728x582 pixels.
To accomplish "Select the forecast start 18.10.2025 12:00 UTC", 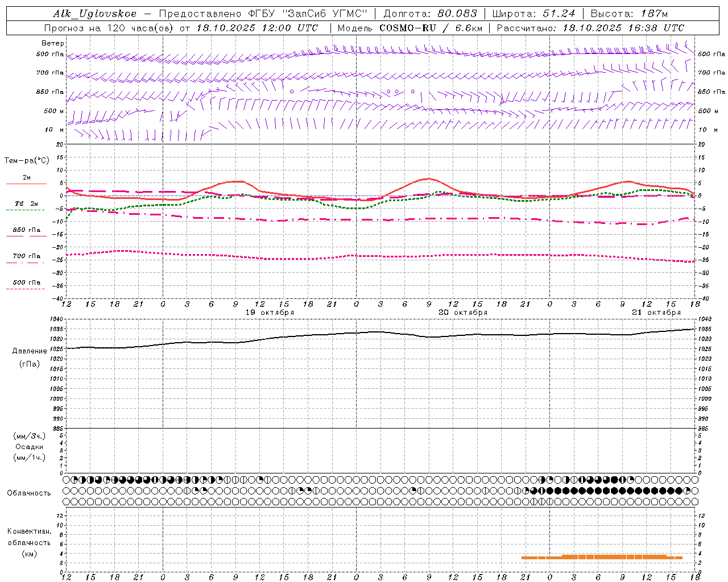I will (x=257, y=28).
